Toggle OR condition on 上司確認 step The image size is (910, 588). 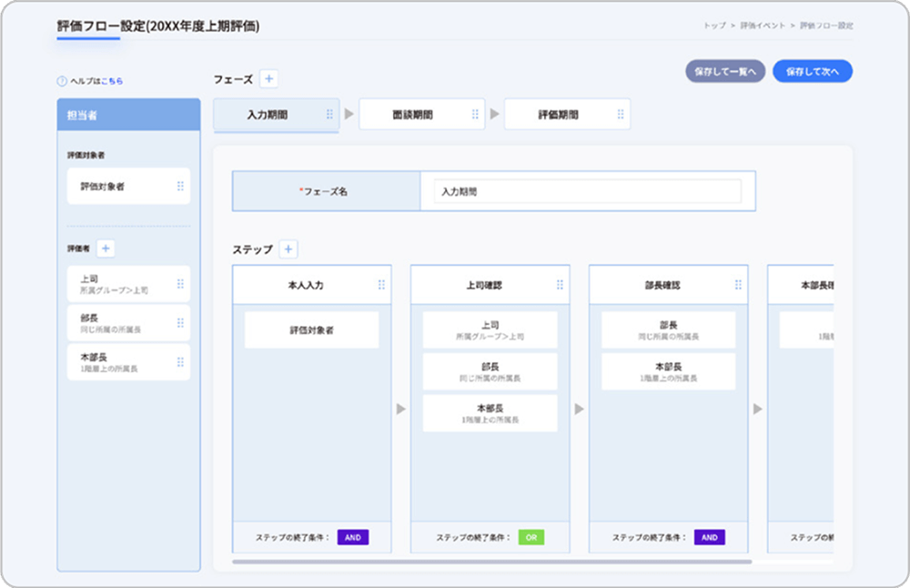pyautogui.click(x=531, y=537)
